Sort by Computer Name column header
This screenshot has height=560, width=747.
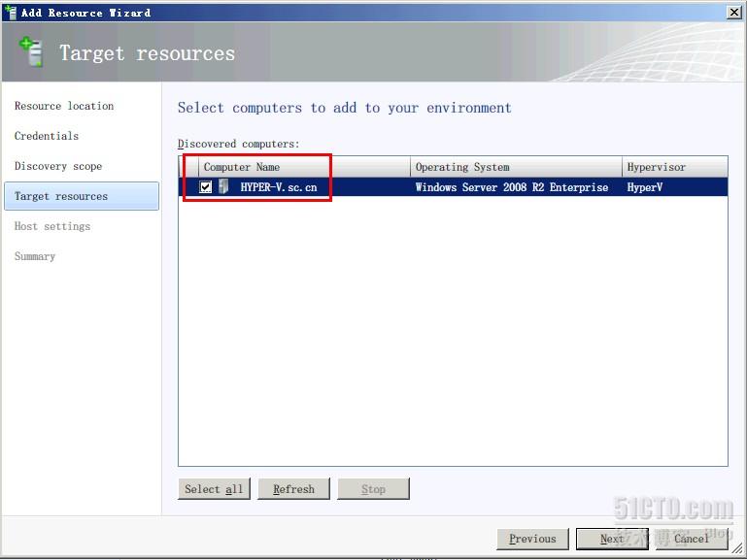click(304, 167)
